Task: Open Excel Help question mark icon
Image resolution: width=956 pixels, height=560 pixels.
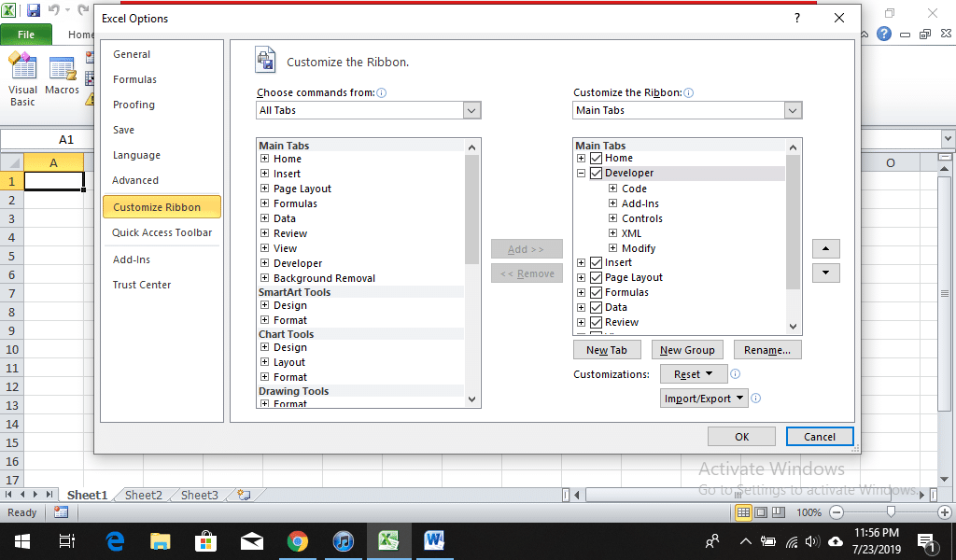Action: pyautogui.click(x=884, y=35)
